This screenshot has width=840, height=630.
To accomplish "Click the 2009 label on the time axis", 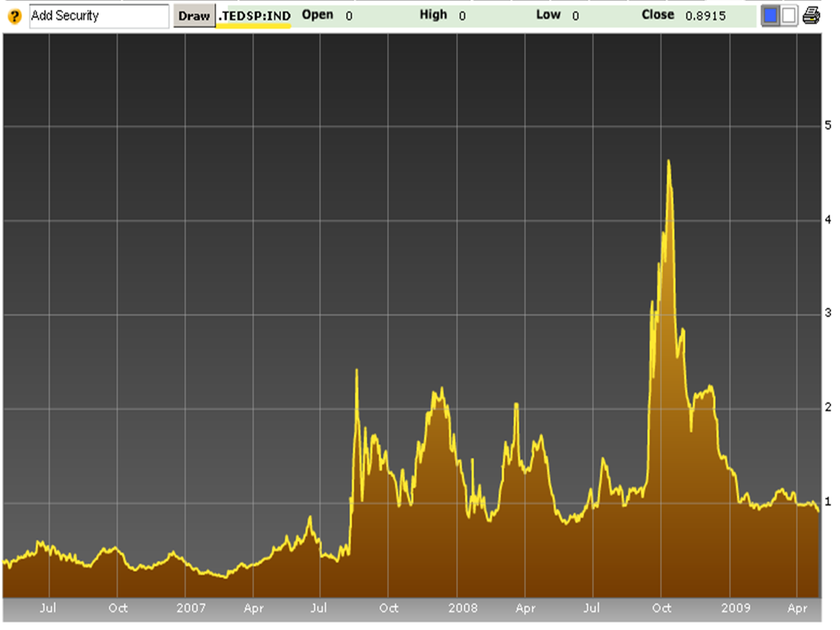I will 736,608.
